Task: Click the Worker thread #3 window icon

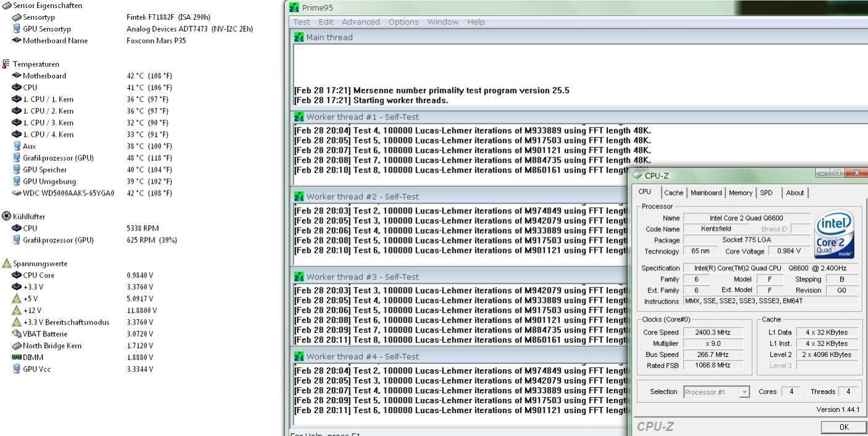Action: [x=299, y=276]
